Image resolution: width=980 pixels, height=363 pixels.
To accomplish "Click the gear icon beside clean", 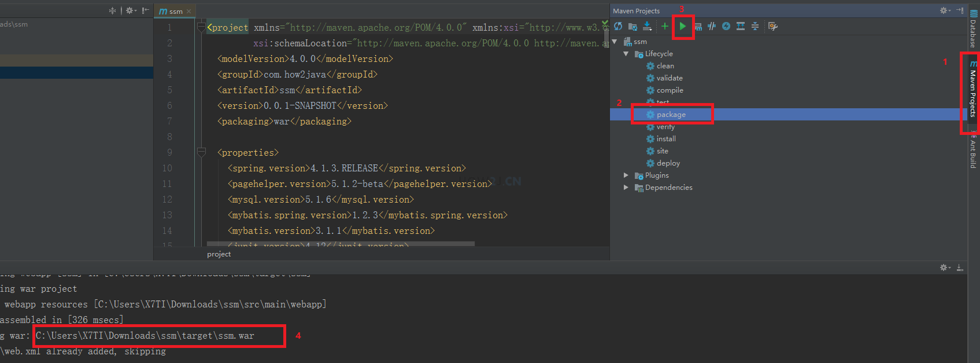I will pos(650,66).
